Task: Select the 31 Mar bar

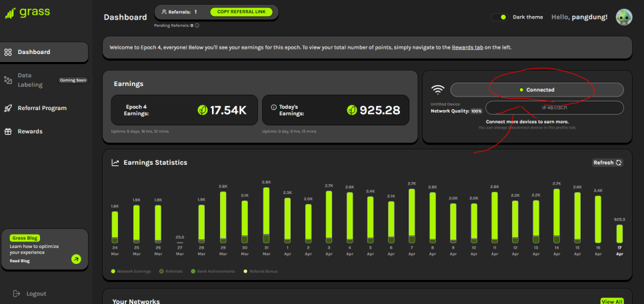Action: tap(266, 215)
